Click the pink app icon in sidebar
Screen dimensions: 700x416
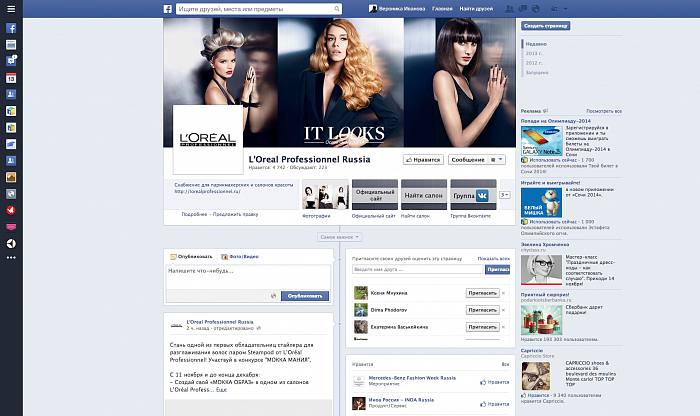(x=11, y=227)
